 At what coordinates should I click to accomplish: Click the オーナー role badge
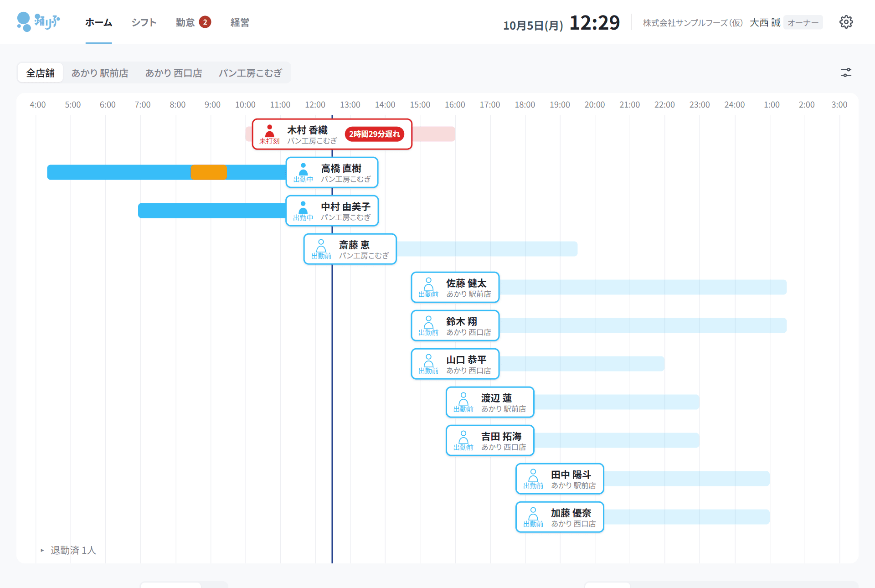(803, 22)
